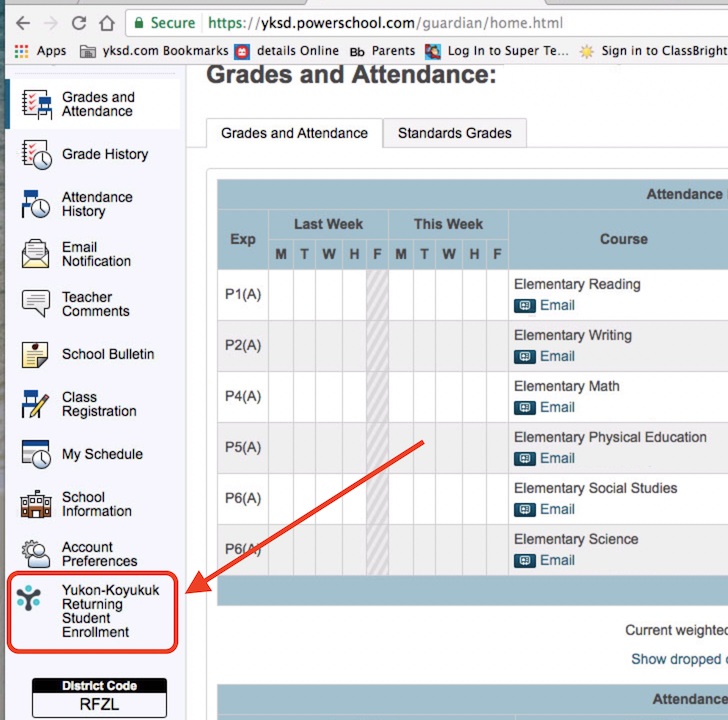The width and height of the screenshot is (728, 720).
Task: Open Account Preferences gear icon
Action: (x=36, y=554)
